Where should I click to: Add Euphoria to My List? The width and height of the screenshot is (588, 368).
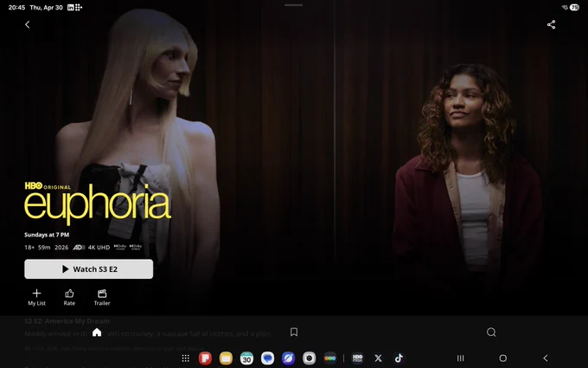coord(36,297)
